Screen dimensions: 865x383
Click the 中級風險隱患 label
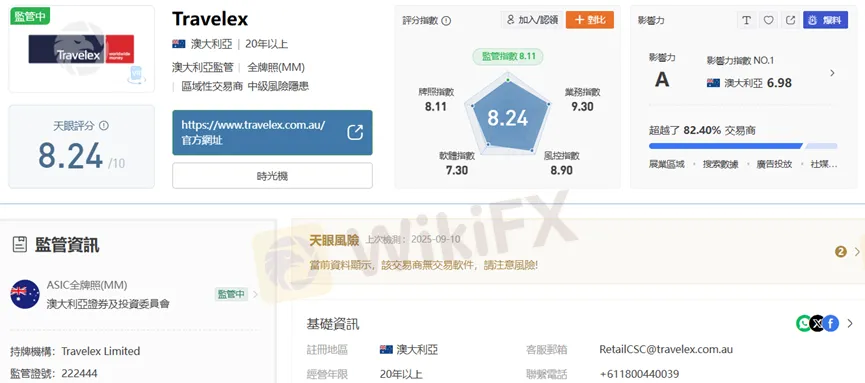click(x=279, y=86)
